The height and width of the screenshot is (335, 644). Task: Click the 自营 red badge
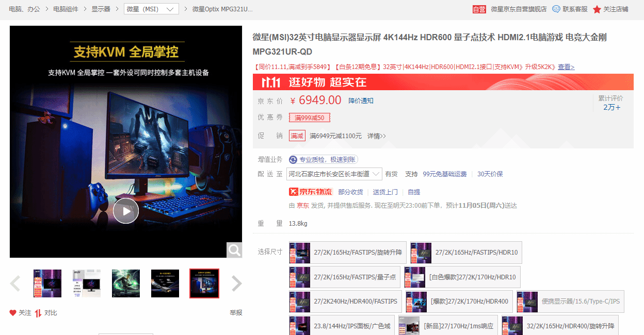(479, 9)
